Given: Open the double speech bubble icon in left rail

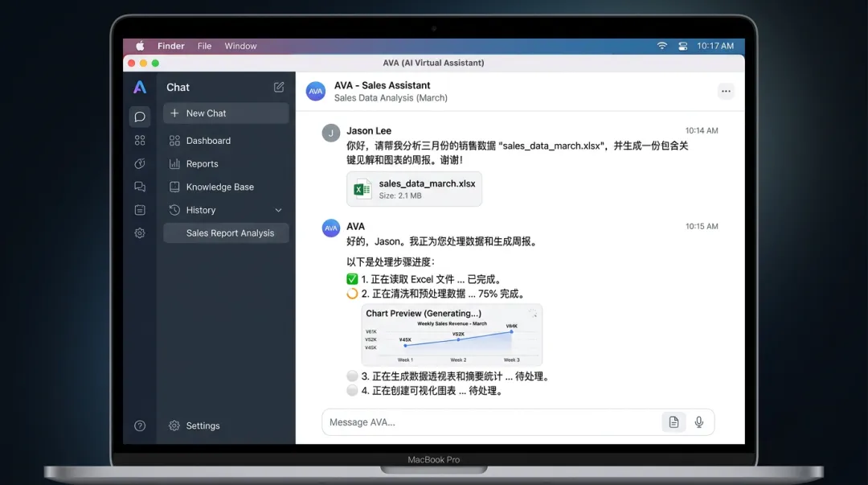Looking at the screenshot, I should (x=140, y=187).
